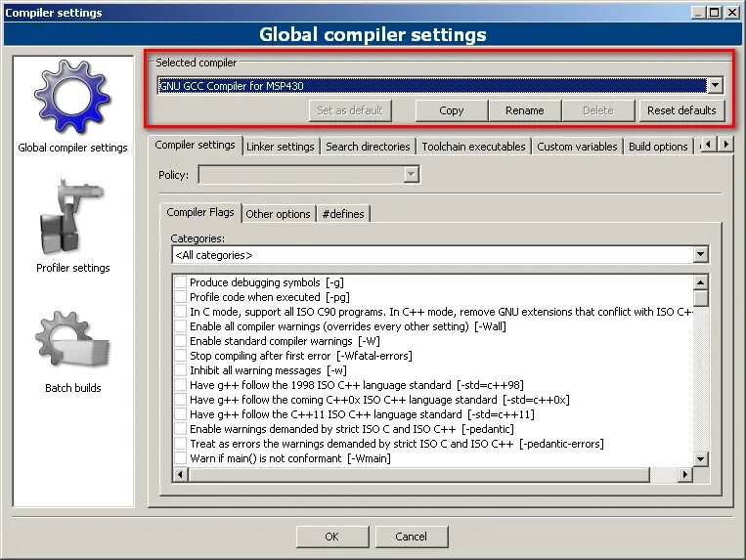Check Treat as errors [-pedantic-errors]
The image size is (746, 560).
point(180,444)
